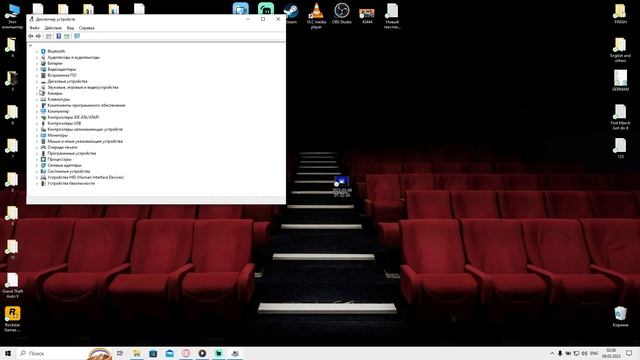
Task: Switch the ENG input language indicator
Action: (x=594, y=353)
